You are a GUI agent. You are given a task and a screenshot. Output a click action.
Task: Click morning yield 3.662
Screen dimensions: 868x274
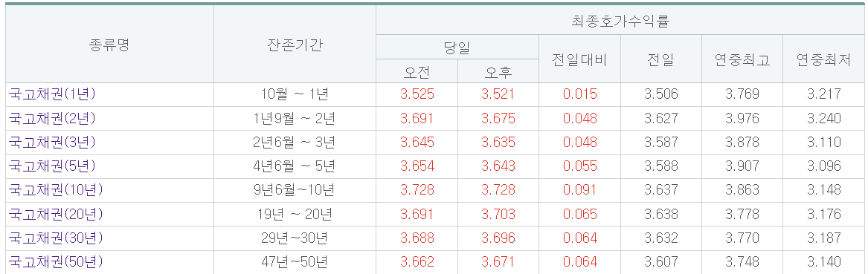417,262
